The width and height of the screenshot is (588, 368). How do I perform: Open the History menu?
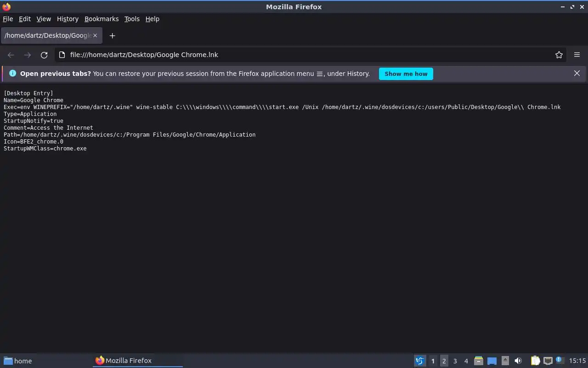(68, 19)
